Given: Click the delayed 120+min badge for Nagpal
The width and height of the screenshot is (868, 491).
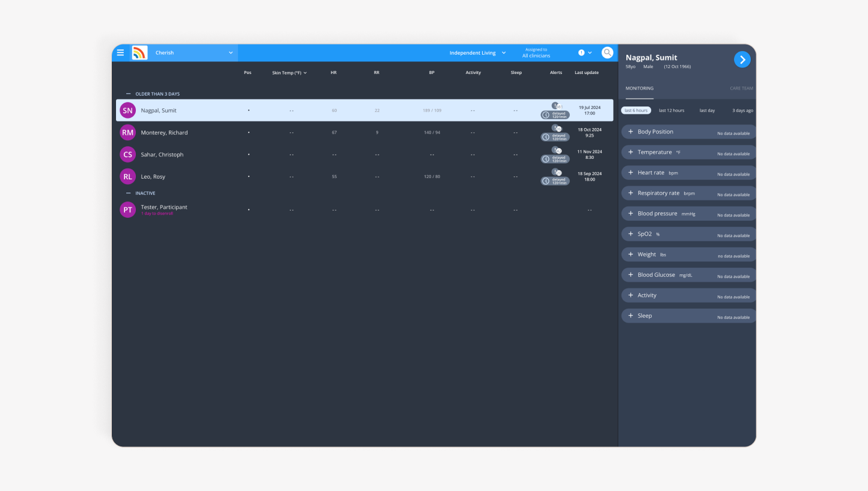Looking at the screenshot, I should [555, 115].
